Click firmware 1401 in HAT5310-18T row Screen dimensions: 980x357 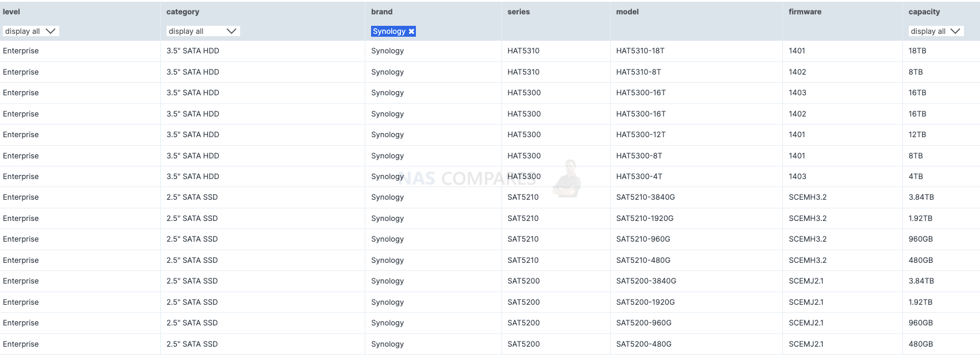point(797,51)
